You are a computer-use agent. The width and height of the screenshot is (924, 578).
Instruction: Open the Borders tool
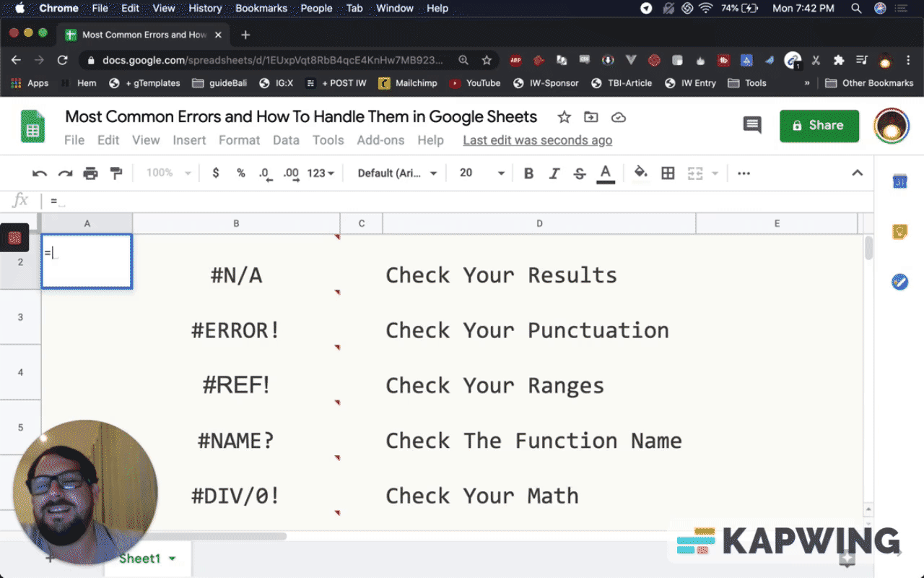(x=668, y=173)
